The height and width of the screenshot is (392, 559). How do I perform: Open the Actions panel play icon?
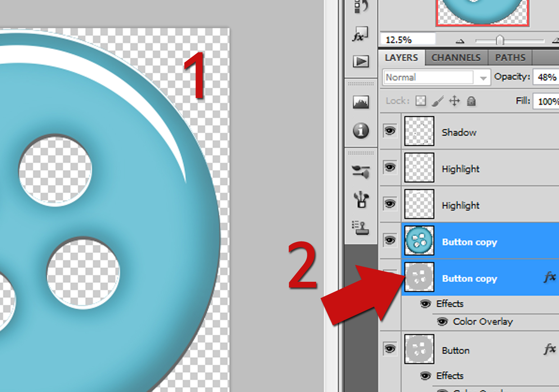pos(361,61)
